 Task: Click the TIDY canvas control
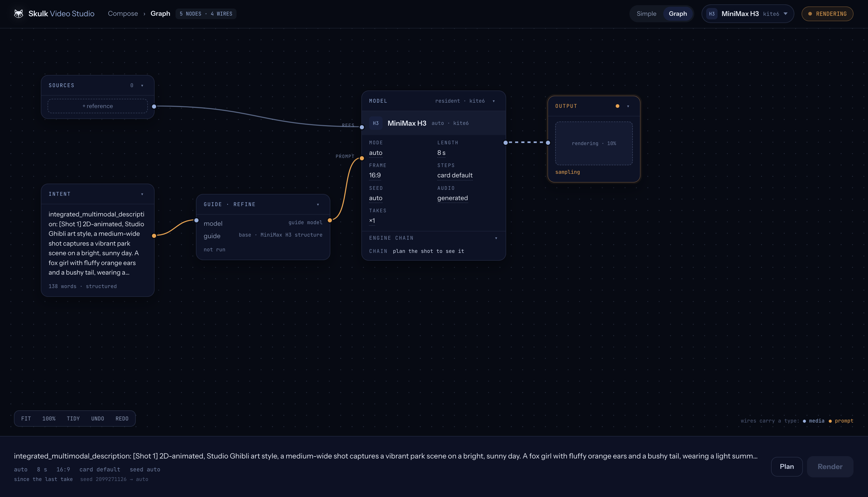73,418
